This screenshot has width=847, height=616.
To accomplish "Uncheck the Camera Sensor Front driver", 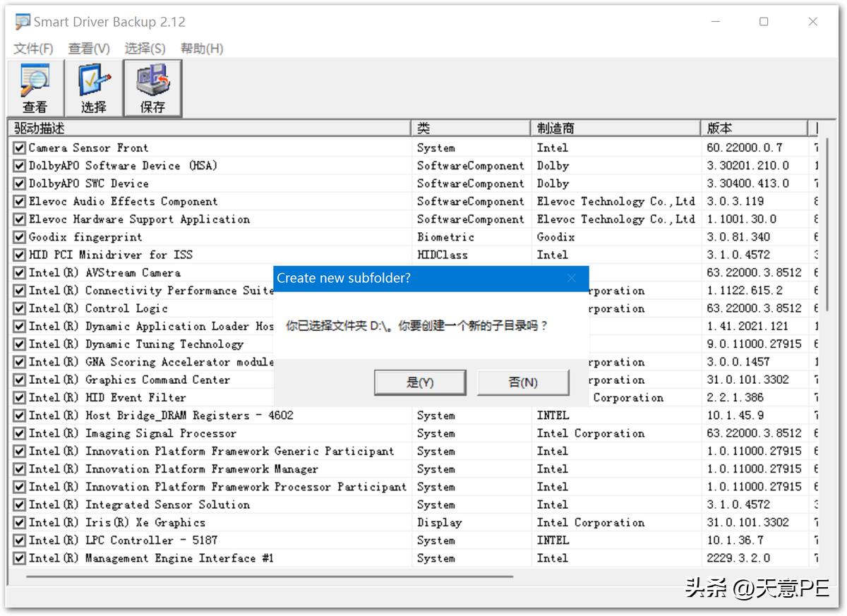I will coord(18,147).
